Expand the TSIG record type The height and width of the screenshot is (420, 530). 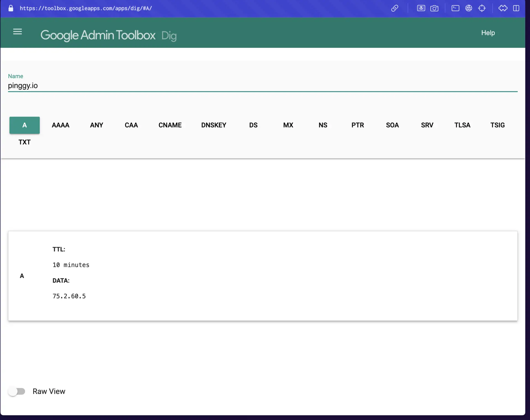(x=498, y=125)
